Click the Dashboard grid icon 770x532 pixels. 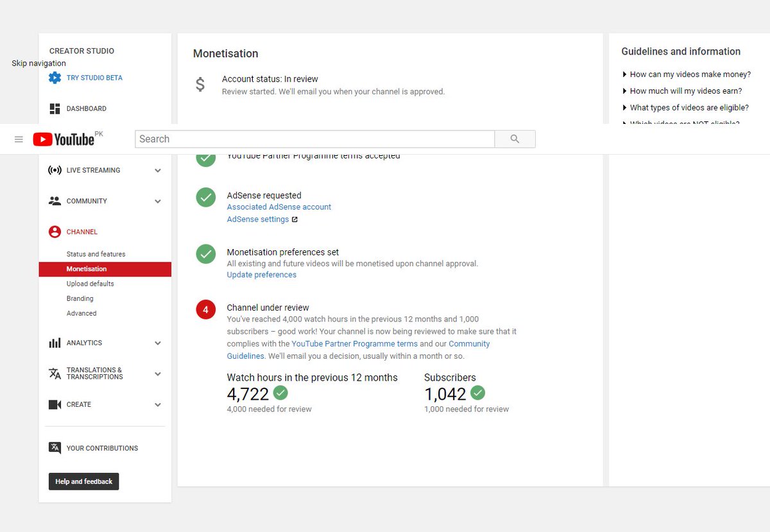[55, 108]
